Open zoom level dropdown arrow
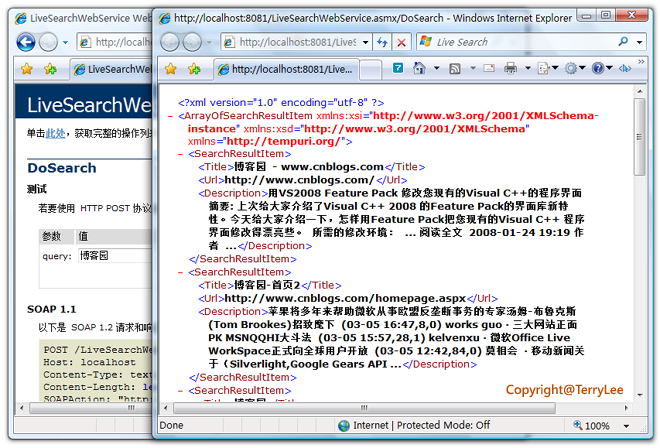660x448 pixels. [626, 426]
